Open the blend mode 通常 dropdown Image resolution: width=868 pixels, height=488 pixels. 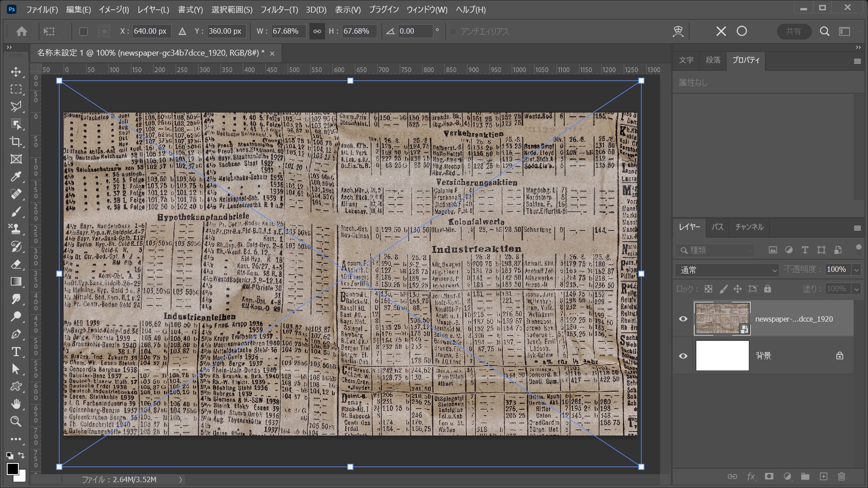tap(727, 270)
